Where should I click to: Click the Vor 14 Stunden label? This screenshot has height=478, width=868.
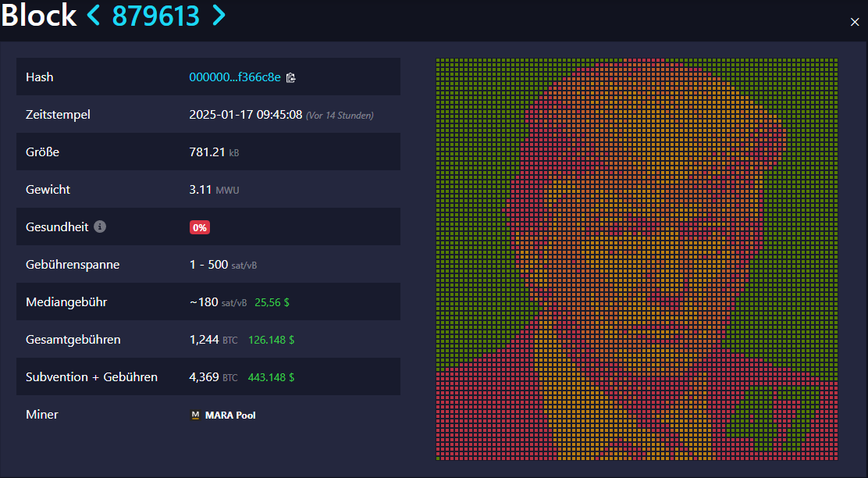click(340, 116)
